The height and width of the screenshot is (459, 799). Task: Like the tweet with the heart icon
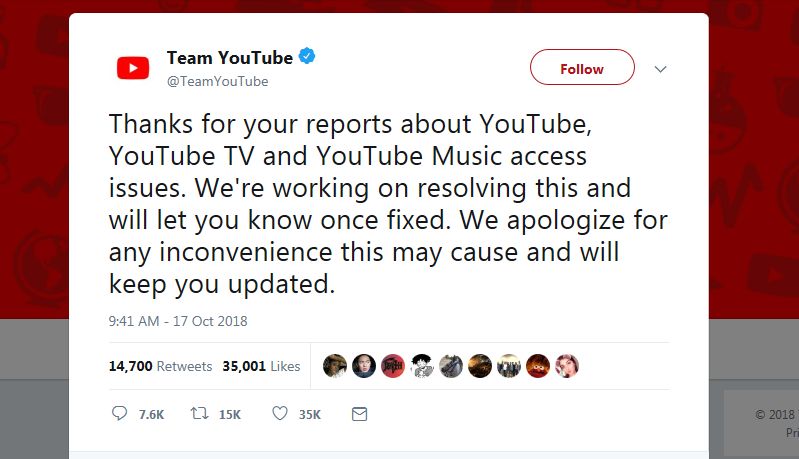click(280, 413)
